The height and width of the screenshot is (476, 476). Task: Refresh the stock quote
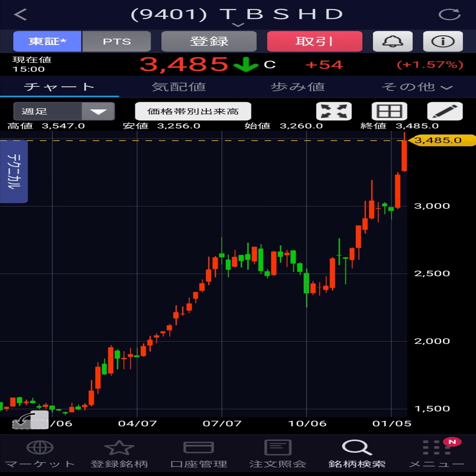[450, 14]
